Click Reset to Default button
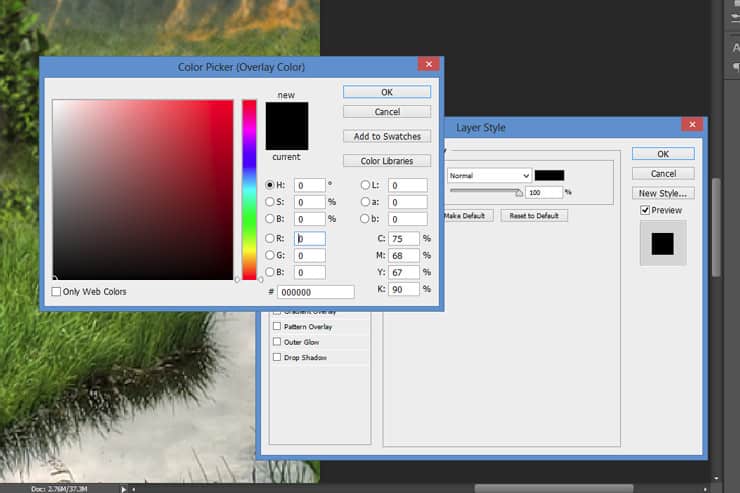740x493 pixels. click(x=534, y=216)
